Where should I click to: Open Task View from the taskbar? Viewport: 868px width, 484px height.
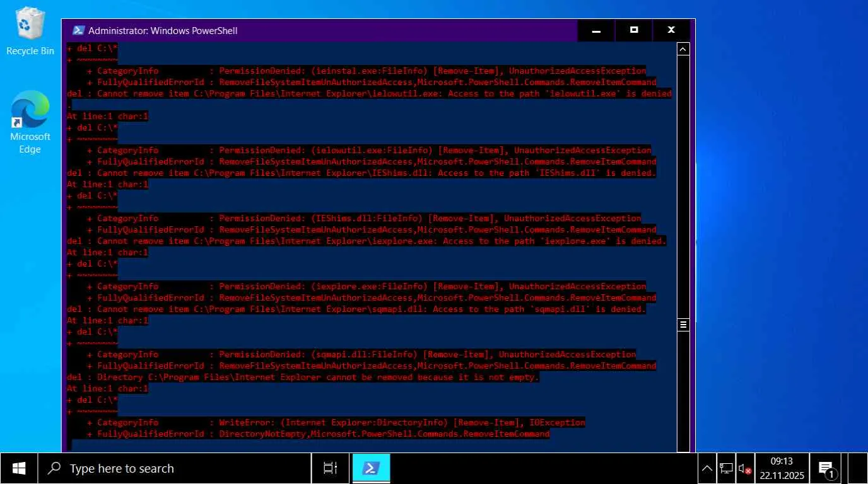point(331,468)
